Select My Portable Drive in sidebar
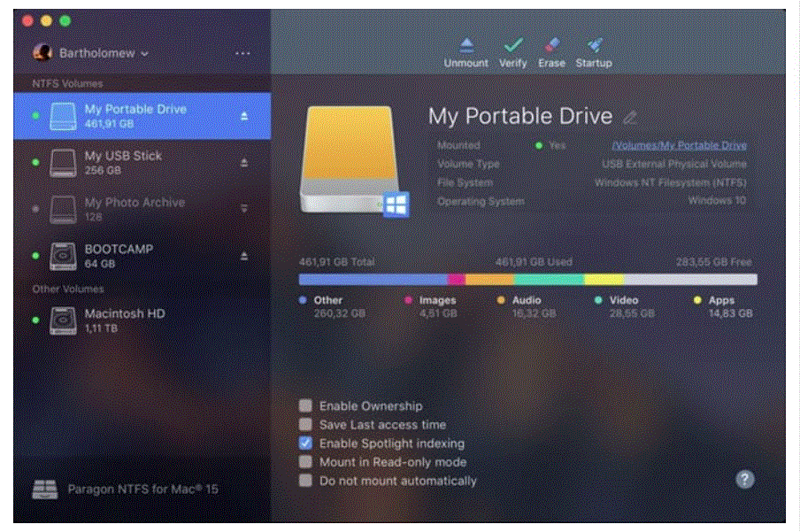The width and height of the screenshot is (800, 532). pyautogui.click(x=142, y=116)
